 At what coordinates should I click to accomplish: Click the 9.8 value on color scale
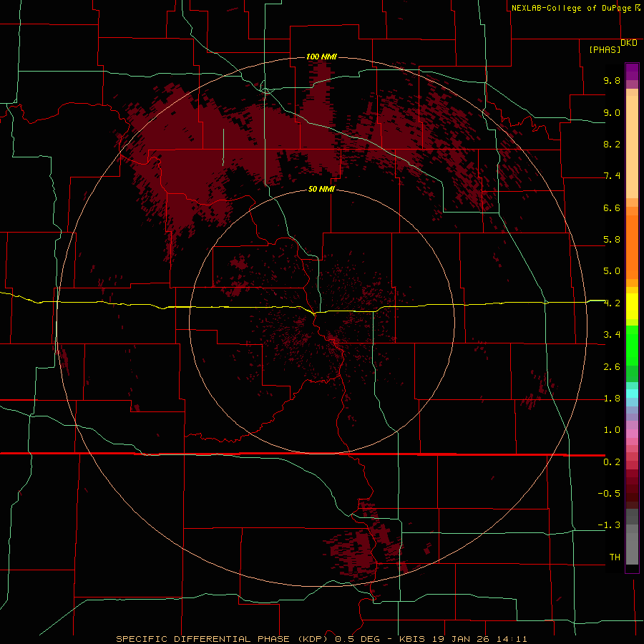pyautogui.click(x=612, y=80)
